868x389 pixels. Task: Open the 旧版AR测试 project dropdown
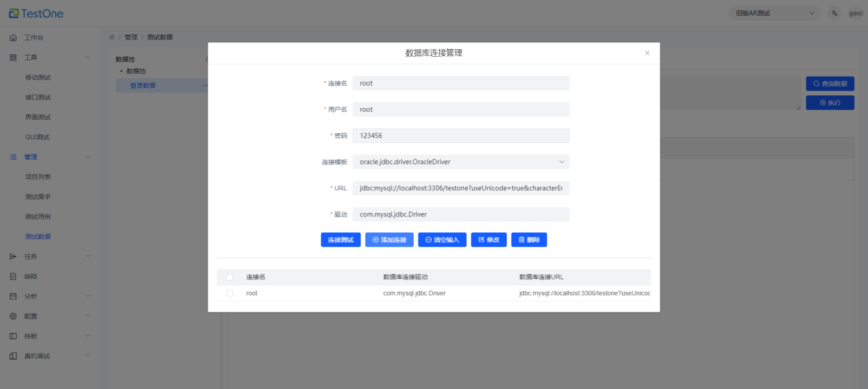point(773,13)
